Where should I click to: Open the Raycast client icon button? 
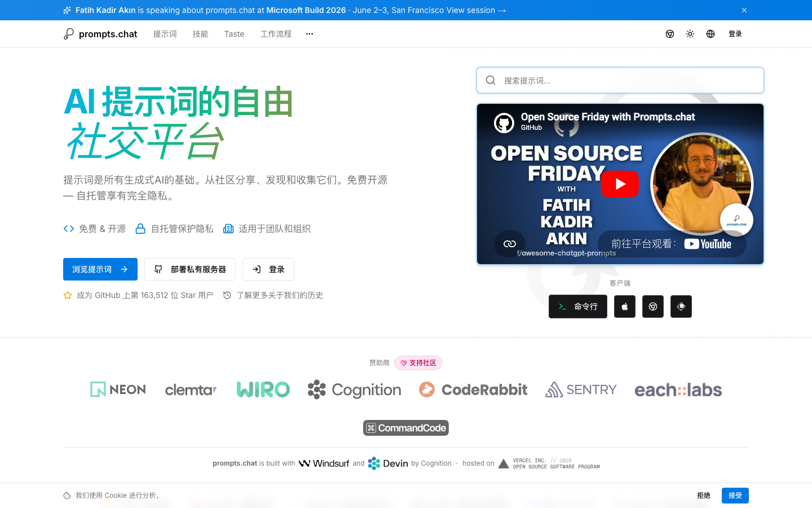coord(681,306)
